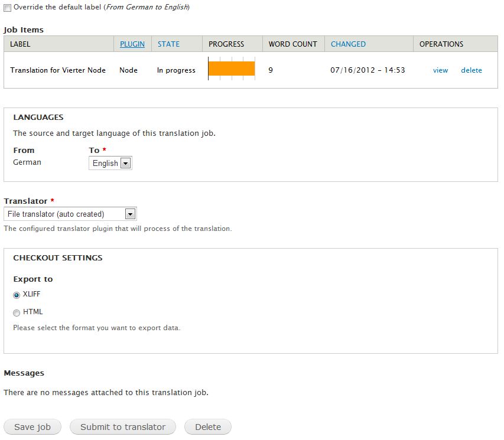Click the Messages heading
This screenshot has height=440, width=504.
tap(24, 373)
